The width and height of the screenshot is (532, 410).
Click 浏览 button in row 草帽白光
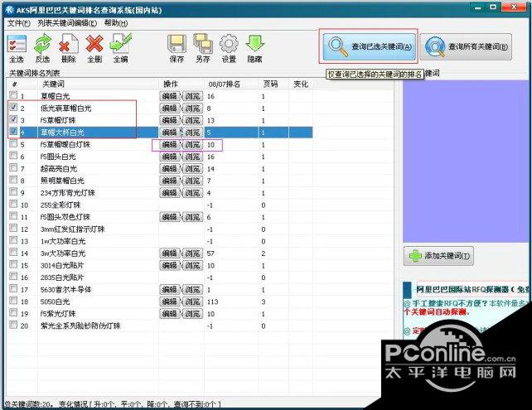(x=192, y=96)
